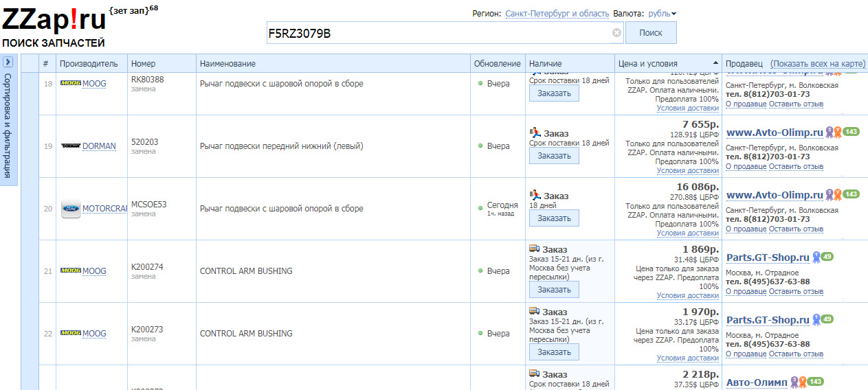Click the running courier icon in row 19
This screenshot has width=868, height=390.
tap(535, 133)
